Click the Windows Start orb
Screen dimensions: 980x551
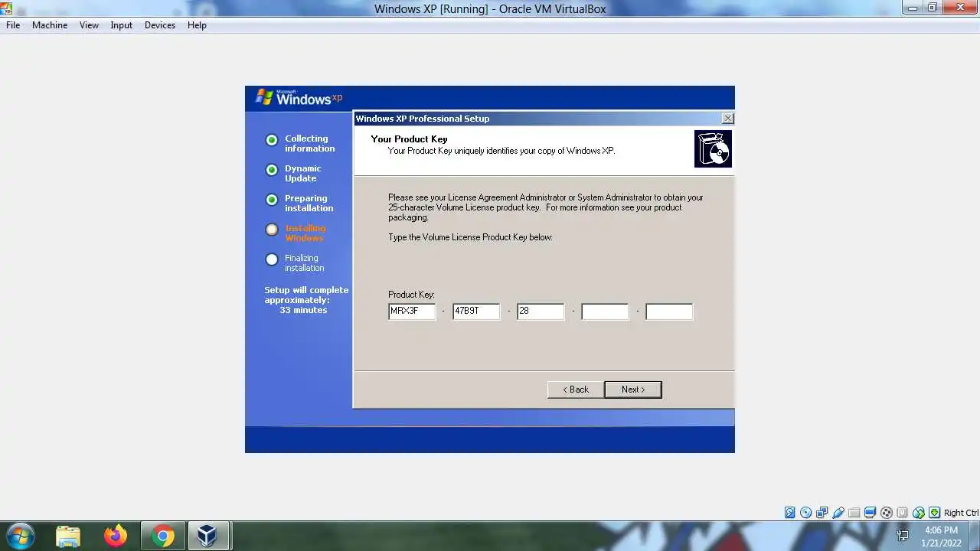pos(21,536)
